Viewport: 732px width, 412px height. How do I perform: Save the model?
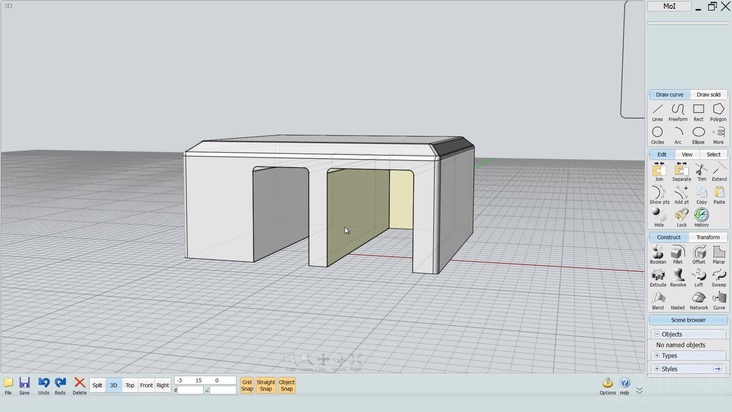coord(24,386)
